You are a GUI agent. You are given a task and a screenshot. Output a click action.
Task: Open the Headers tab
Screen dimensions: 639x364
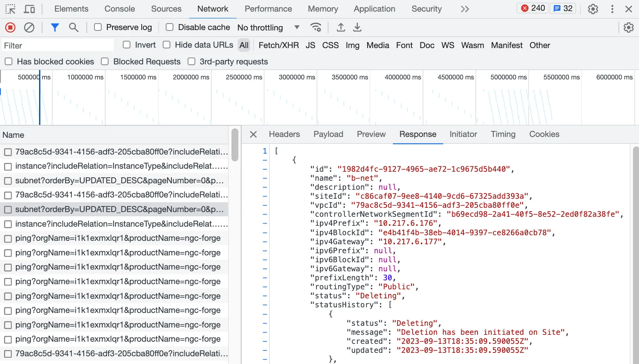coord(284,134)
